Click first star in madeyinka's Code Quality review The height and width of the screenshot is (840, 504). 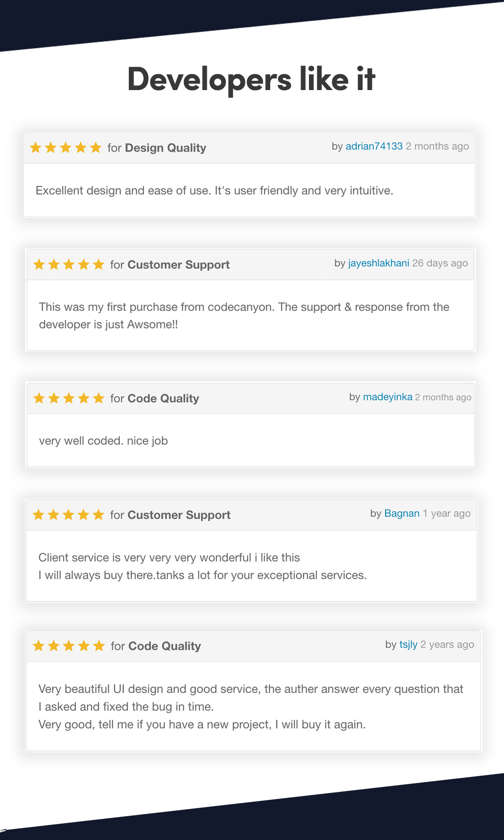tap(39, 398)
